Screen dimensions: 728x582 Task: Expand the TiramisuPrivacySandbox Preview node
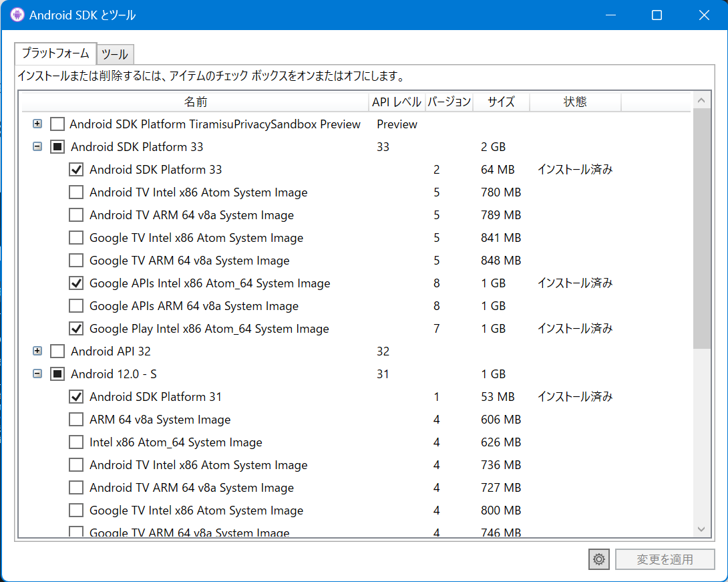click(x=37, y=124)
